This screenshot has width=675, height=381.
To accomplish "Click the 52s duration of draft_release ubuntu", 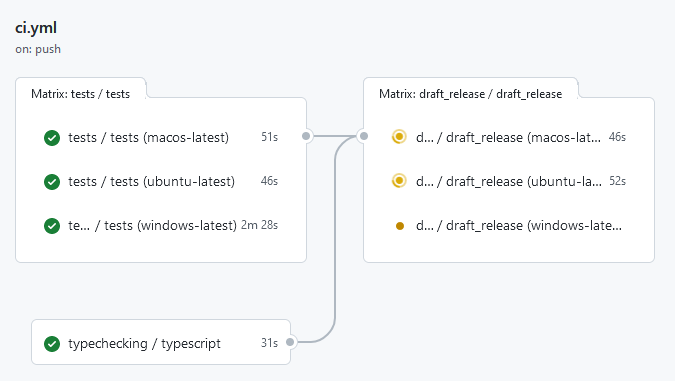I will [617, 181].
